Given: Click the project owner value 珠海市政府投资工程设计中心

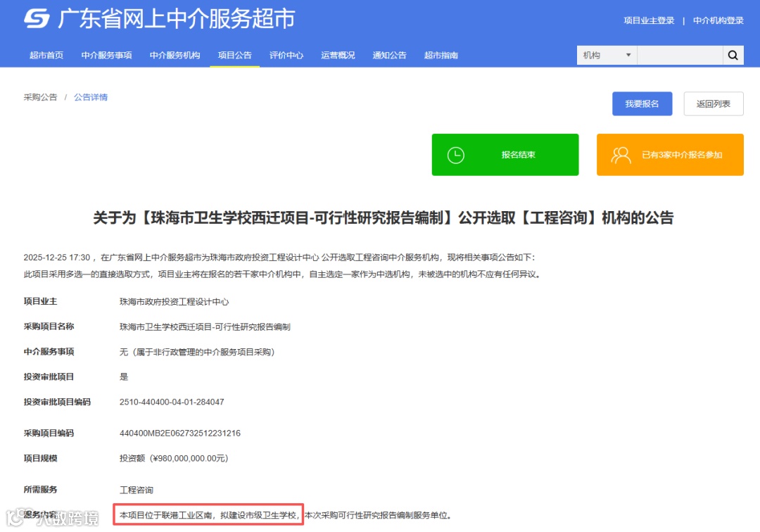Looking at the screenshot, I should (174, 302).
